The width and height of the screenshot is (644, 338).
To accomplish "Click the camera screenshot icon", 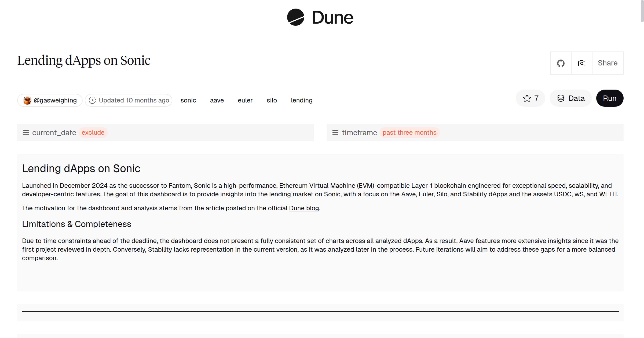I will [581, 63].
